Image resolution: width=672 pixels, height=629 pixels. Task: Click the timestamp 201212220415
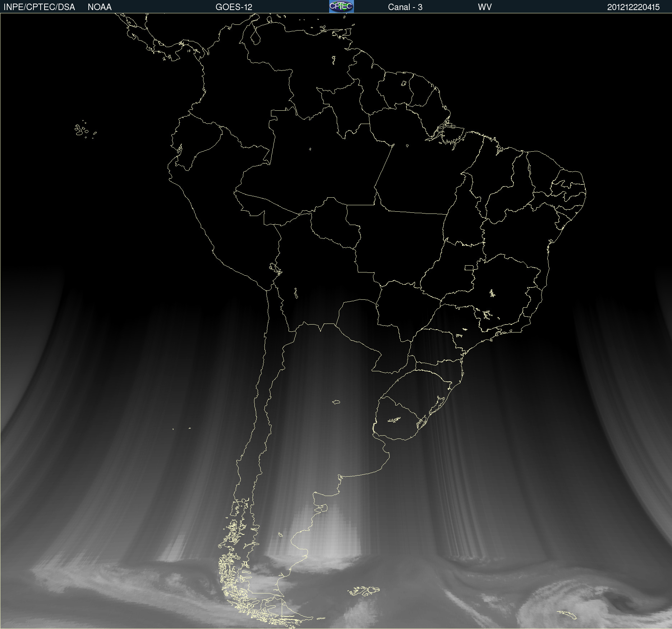click(633, 7)
